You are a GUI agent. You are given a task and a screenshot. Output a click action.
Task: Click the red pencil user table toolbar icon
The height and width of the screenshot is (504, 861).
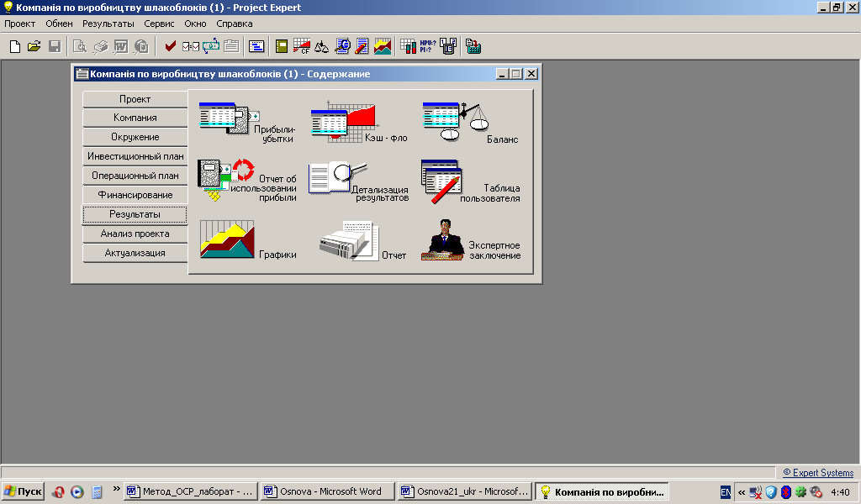pos(362,46)
